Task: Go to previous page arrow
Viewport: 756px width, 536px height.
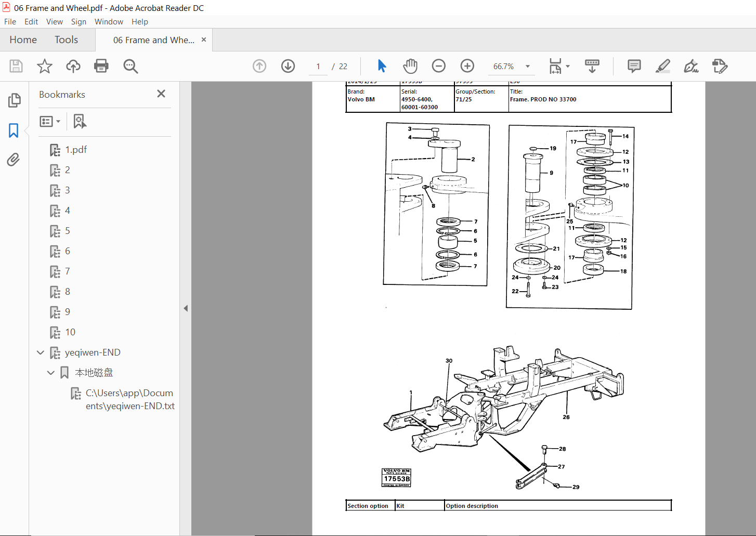Action: pyautogui.click(x=259, y=66)
